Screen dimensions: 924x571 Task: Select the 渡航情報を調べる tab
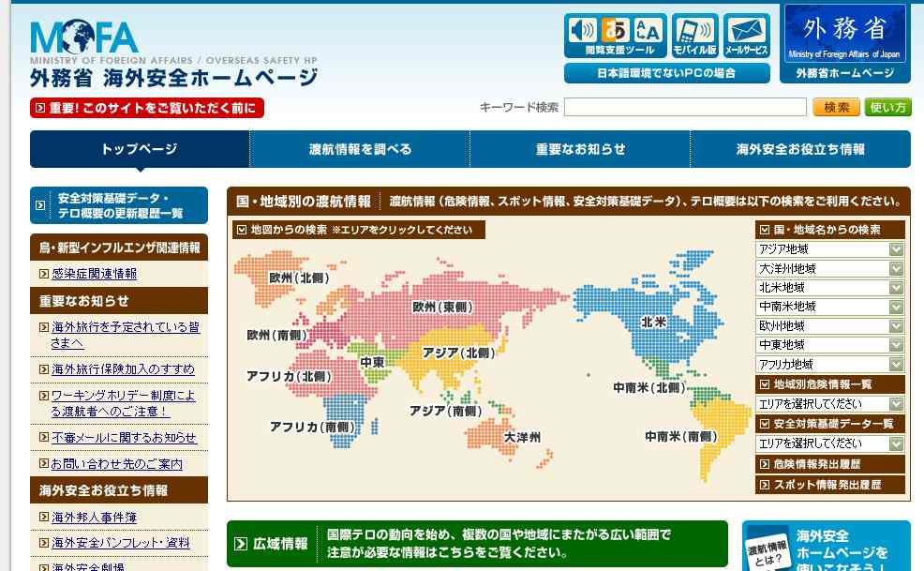(360, 149)
